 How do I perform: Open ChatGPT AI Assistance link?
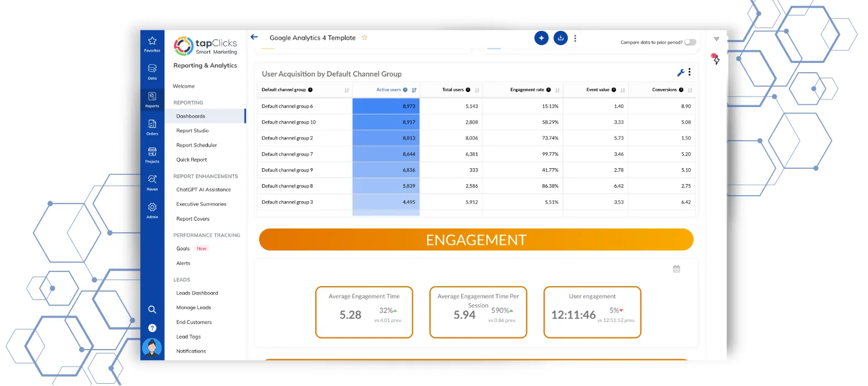point(203,190)
